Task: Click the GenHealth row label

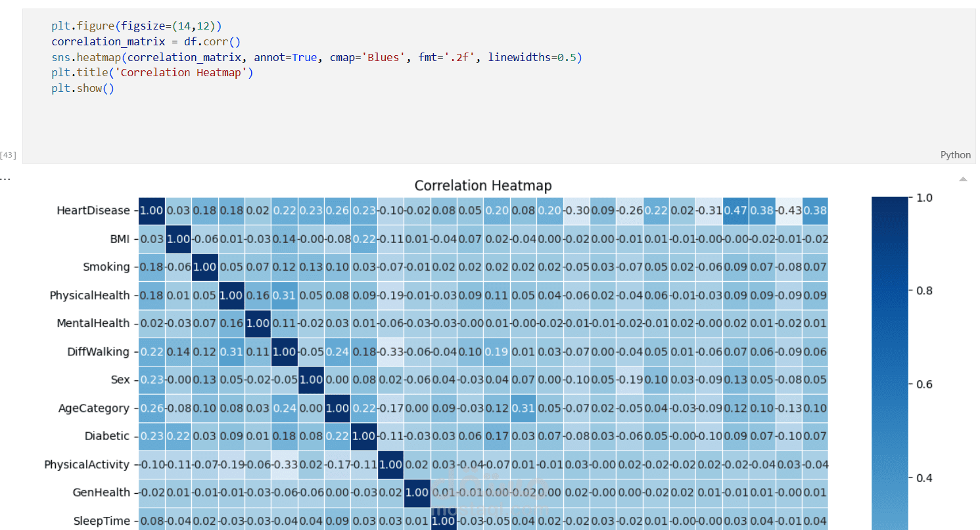Action: (102, 493)
